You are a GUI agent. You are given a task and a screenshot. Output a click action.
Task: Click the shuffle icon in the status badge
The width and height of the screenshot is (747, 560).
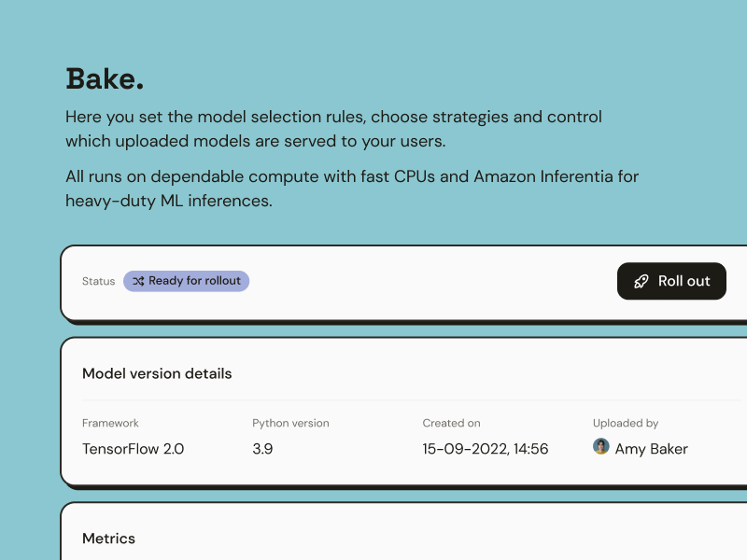coord(138,281)
